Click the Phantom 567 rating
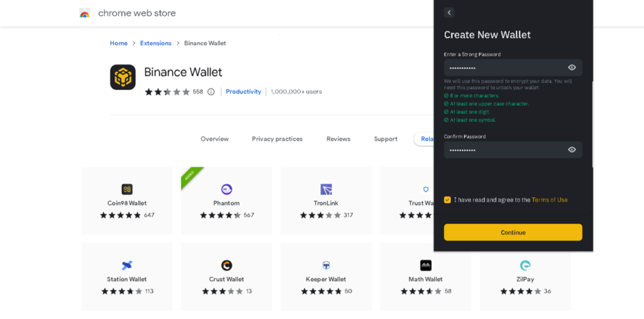 (x=227, y=215)
